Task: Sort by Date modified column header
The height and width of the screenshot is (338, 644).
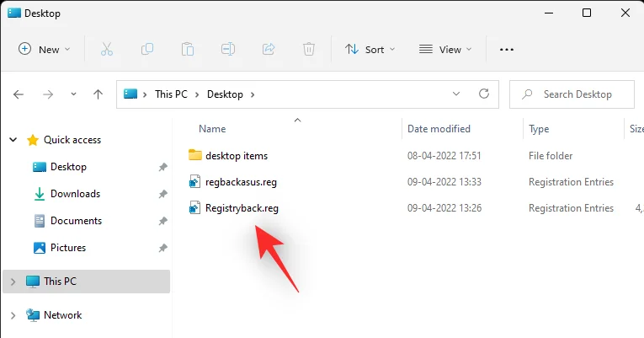Action: click(x=439, y=129)
